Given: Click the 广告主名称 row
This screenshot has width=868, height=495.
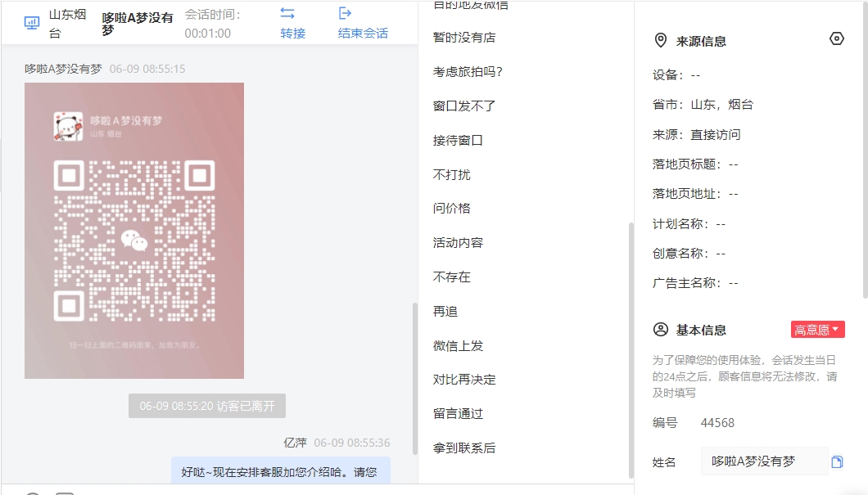Looking at the screenshot, I should 695,283.
